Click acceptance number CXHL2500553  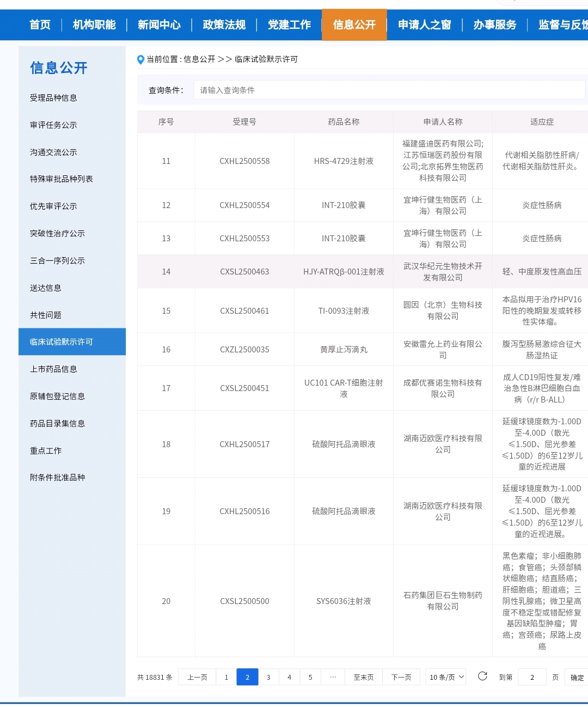[244, 239]
